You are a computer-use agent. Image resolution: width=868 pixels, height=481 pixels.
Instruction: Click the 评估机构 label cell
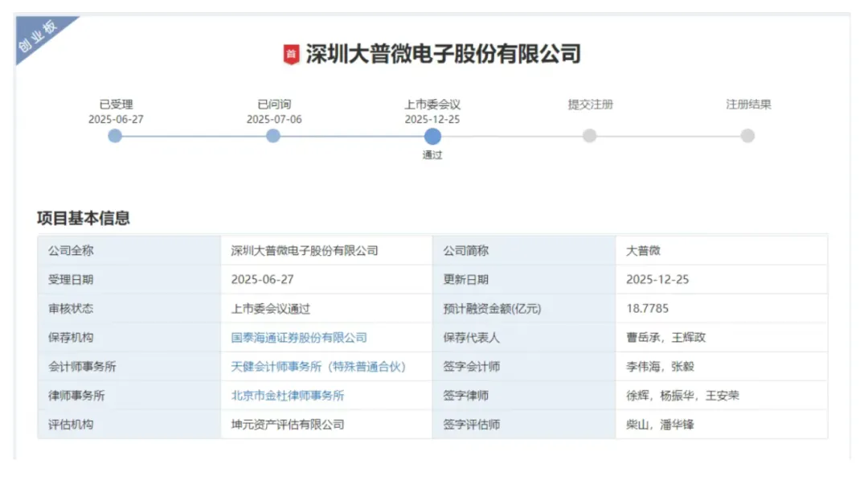[x=129, y=425]
